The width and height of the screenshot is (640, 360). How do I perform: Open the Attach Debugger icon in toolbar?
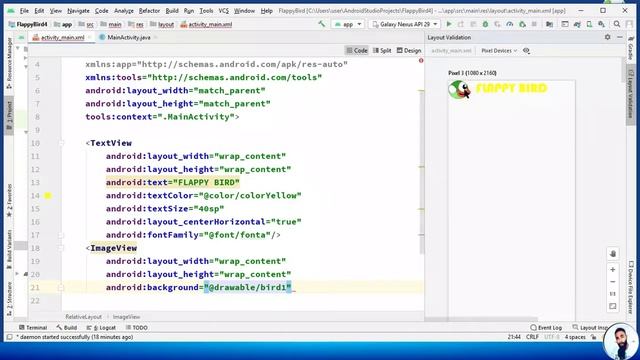click(522, 24)
